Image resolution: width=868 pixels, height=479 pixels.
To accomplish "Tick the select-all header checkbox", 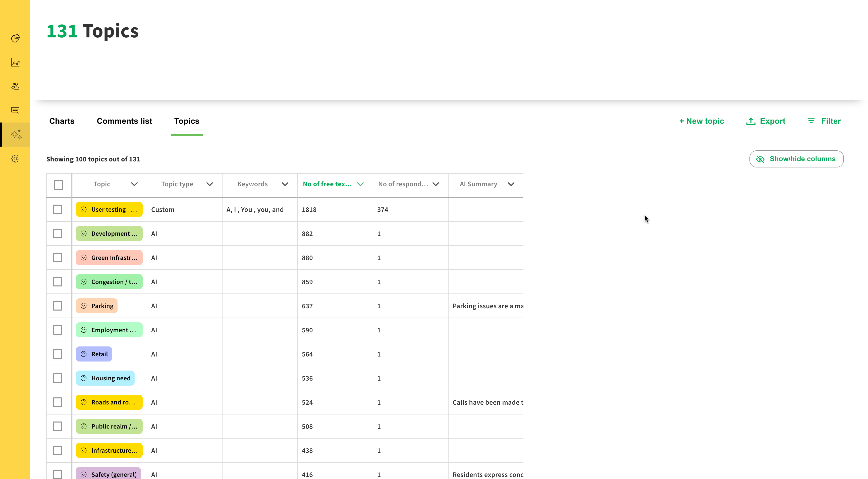I will tap(58, 185).
